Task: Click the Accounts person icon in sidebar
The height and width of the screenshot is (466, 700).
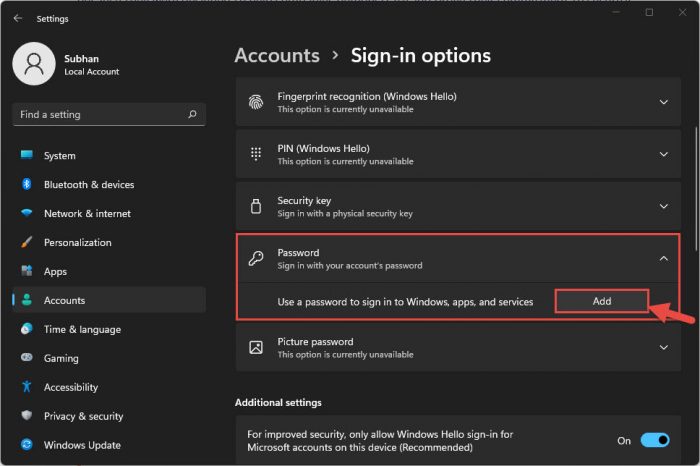Action: (27, 300)
